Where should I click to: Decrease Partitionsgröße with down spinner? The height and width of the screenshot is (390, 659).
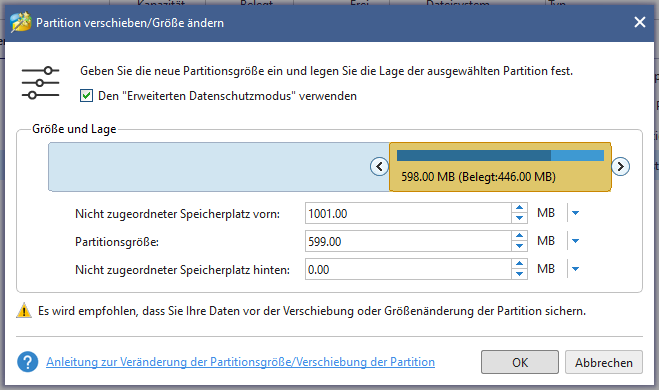tap(519, 246)
